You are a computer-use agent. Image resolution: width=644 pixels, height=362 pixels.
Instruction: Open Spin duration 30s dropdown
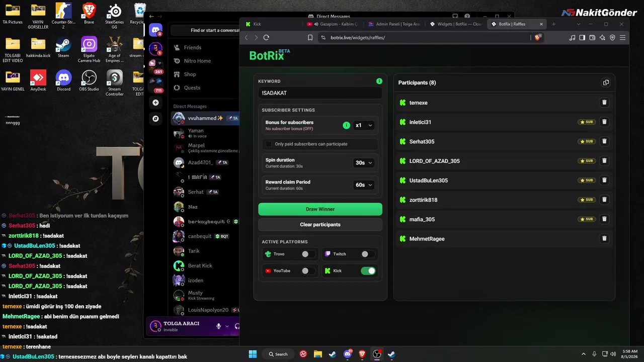[364, 163]
